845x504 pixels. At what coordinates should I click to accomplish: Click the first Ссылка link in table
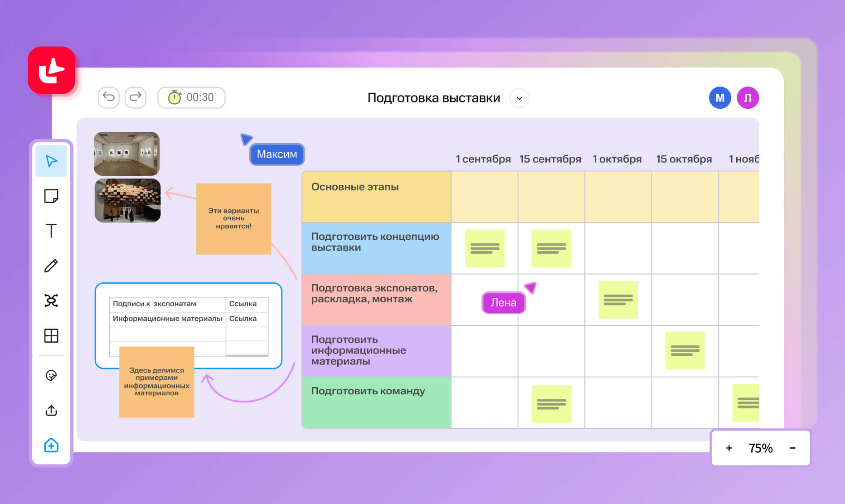pos(243,304)
